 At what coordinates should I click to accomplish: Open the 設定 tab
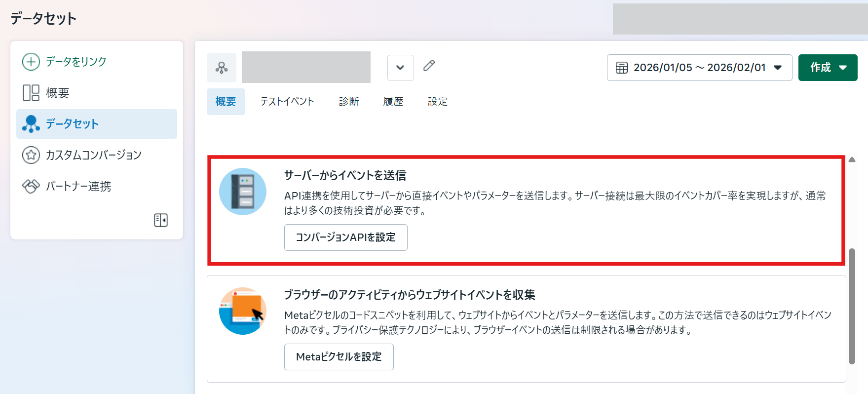[x=438, y=102]
